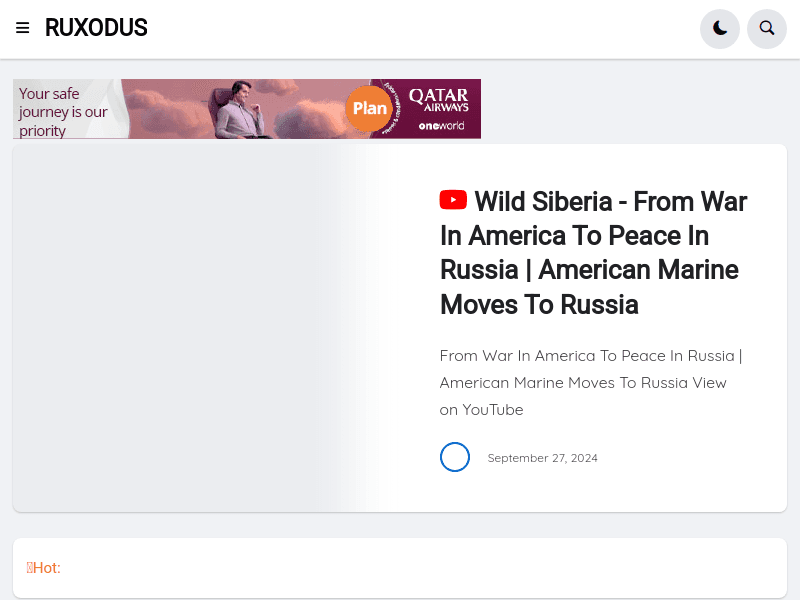Select the Hot: trending label
800x600 pixels.
[x=46, y=568]
